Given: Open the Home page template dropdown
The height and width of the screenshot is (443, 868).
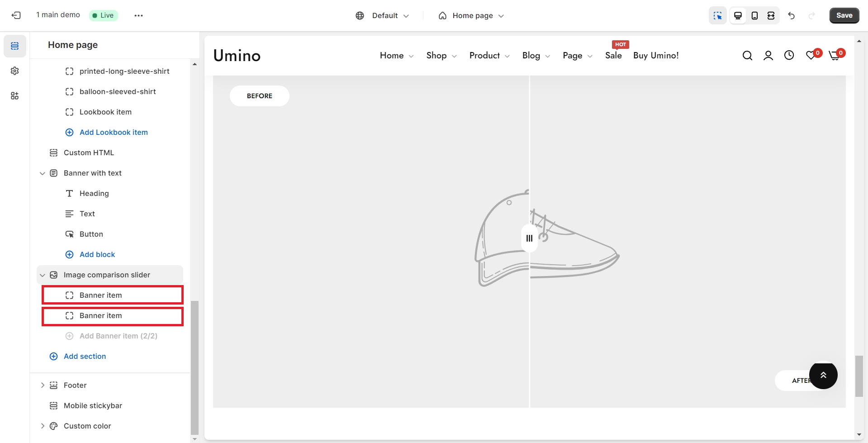Looking at the screenshot, I should [x=471, y=16].
